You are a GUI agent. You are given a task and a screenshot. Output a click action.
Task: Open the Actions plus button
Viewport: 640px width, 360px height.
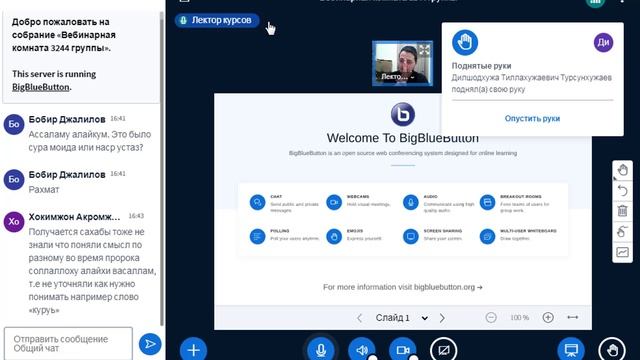click(193, 349)
